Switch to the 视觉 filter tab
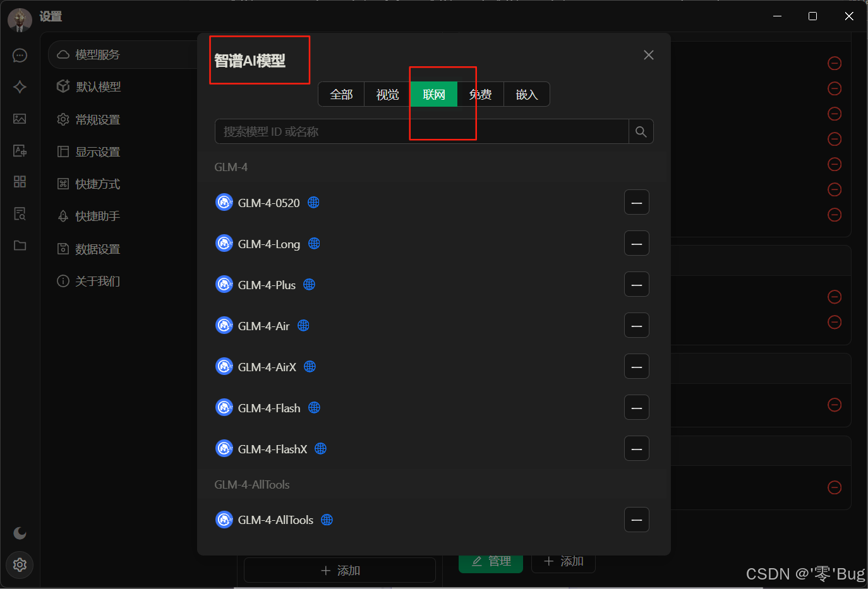The width and height of the screenshot is (868, 589). click(387, 94)
